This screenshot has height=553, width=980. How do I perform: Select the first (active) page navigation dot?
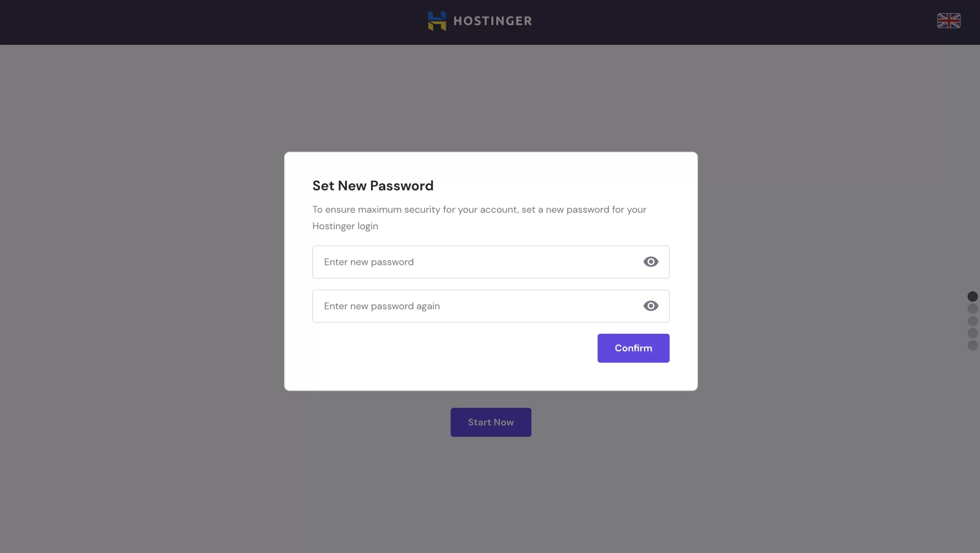(972, 296)
